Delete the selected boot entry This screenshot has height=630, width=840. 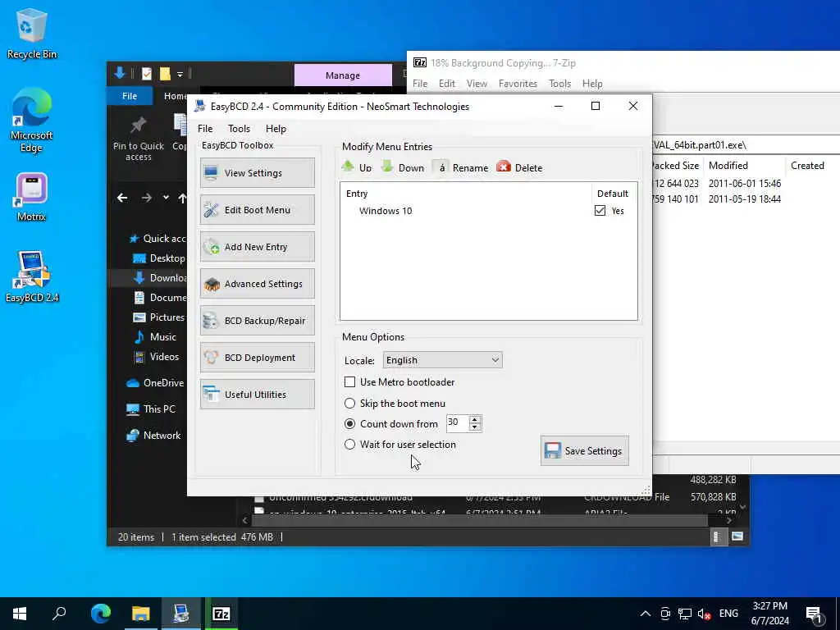(519, 167)
